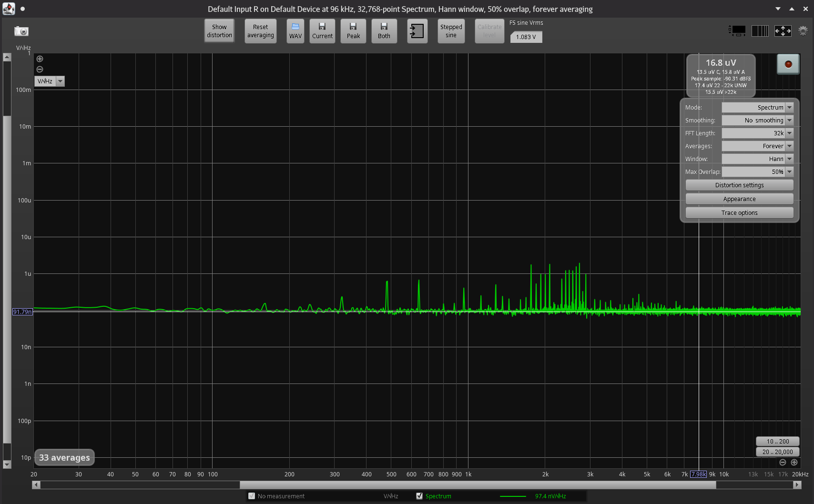Click vertical scrollbar down arrow

click(x=7, y=464)
